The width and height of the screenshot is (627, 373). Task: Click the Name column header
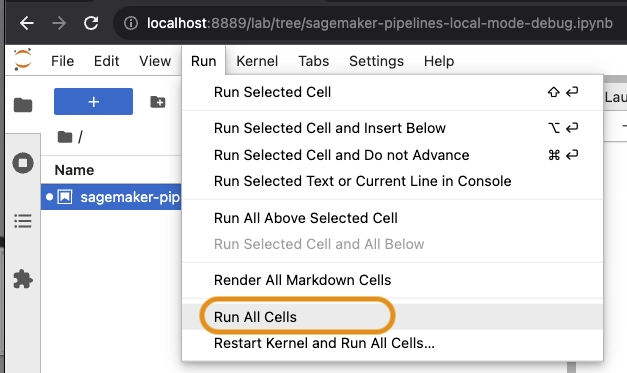(x=74, y=170)
